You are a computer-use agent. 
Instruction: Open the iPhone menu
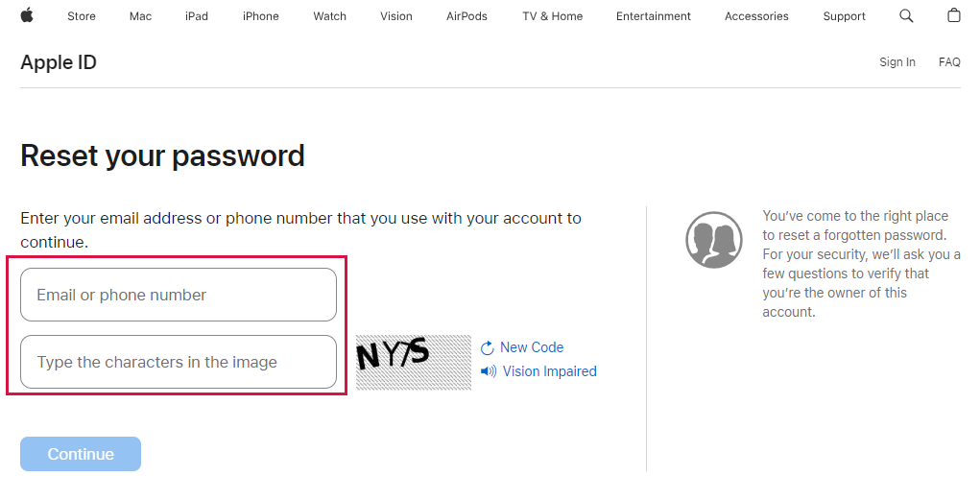coord(261,16)
